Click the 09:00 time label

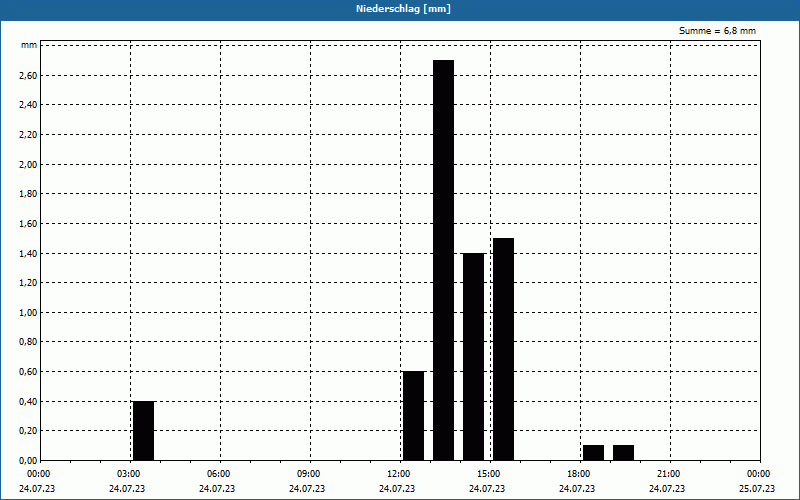click(310, 474)
